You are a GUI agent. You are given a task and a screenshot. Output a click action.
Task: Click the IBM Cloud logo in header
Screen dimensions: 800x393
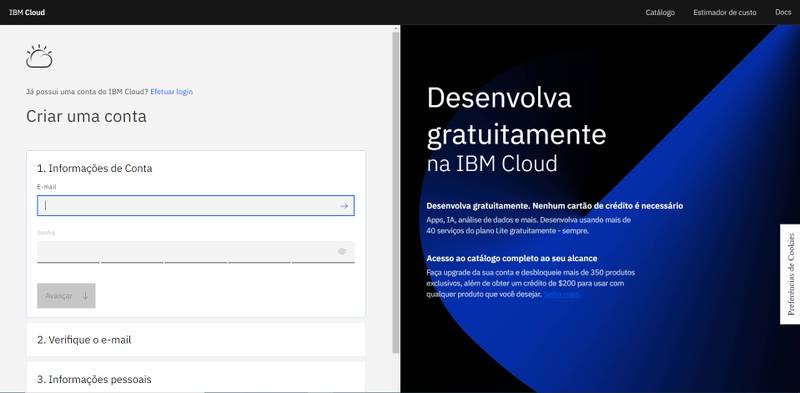pos(27,12)
